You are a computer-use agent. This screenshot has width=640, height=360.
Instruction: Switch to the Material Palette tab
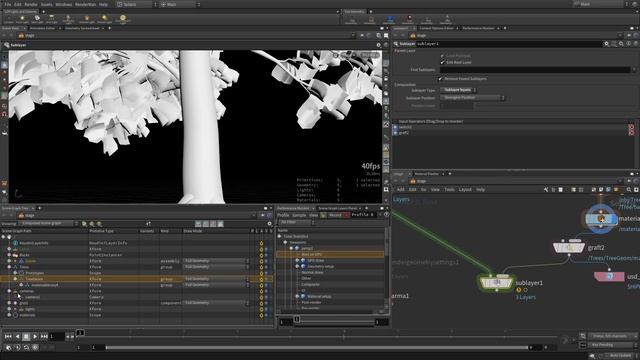(427, 174)
